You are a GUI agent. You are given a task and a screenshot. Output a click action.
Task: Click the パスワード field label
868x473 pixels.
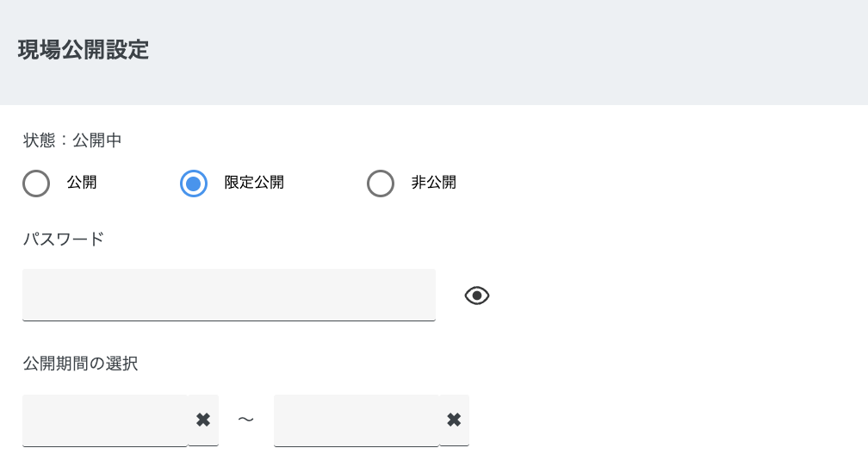pos(63,240)
